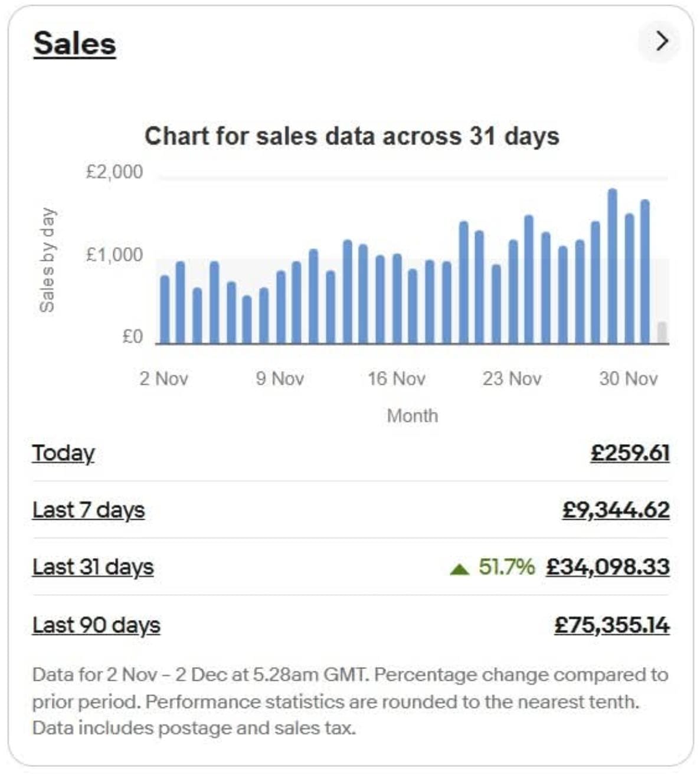The image size is (700, 774).
Task: Click the £34,098.33 sales amount
Action: coord(607,567)
